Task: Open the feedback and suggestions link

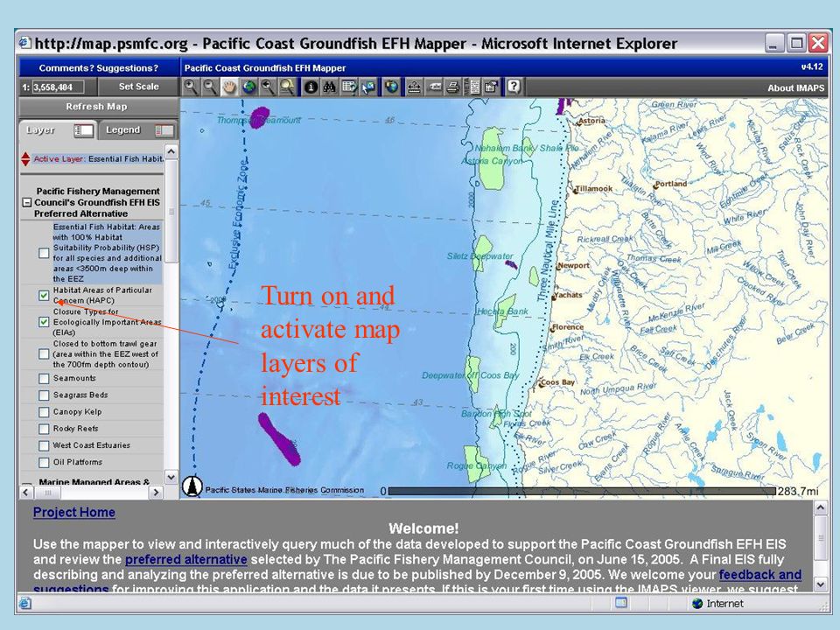Action: tap(760, 575)
